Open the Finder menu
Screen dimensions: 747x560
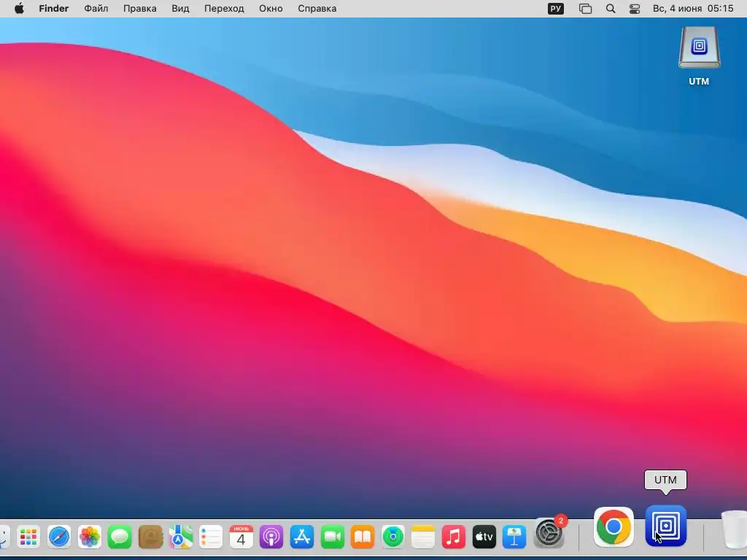coord(54,9)
